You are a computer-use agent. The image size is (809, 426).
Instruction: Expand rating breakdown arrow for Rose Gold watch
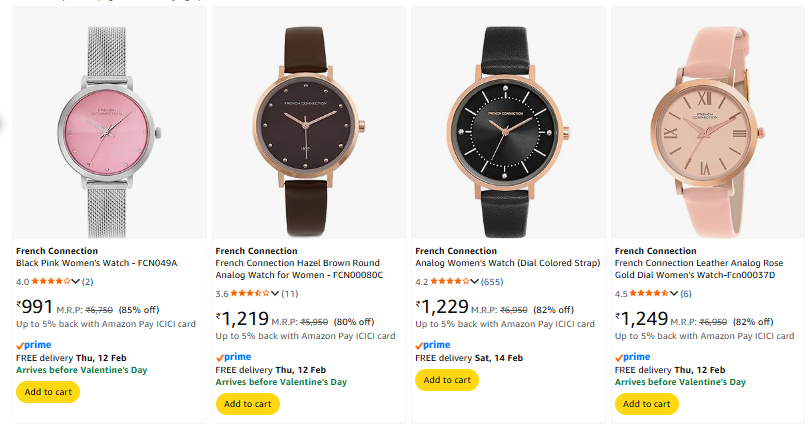pyautogui.click(x=676, y=293)
